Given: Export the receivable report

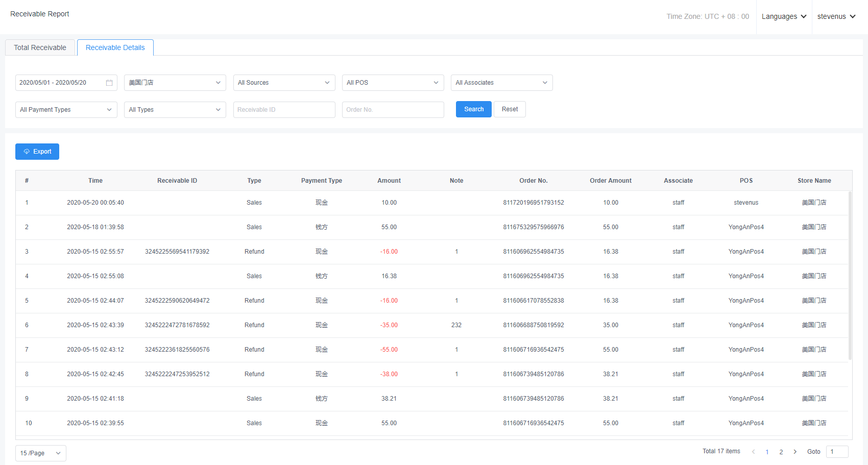Looking at the screenshot, I should click(x=37, y=152).
